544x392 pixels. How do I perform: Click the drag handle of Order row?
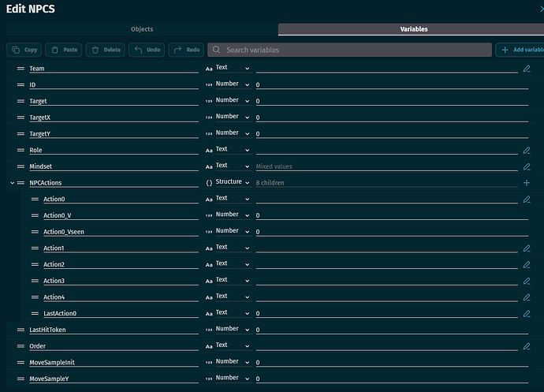tap(20, 345)
